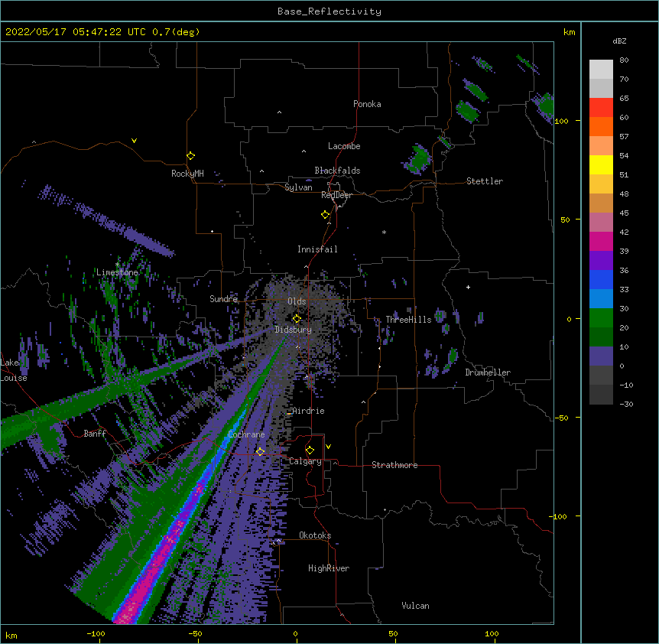Screen dimensions: 659x644
Task: Click the Blackfalds label
Action: [x=337, y=171]
